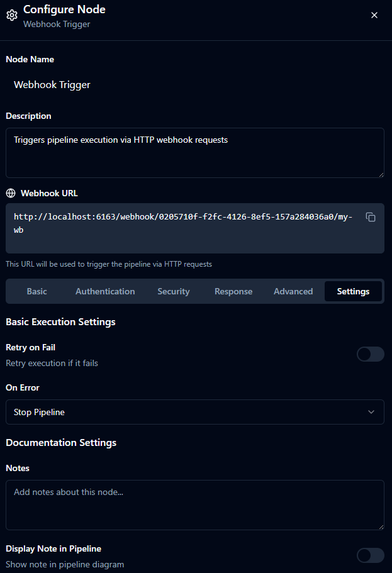This screenshot has width=392, height=573.
Task: Open the Advanced tab
Action: pos(293,291)
